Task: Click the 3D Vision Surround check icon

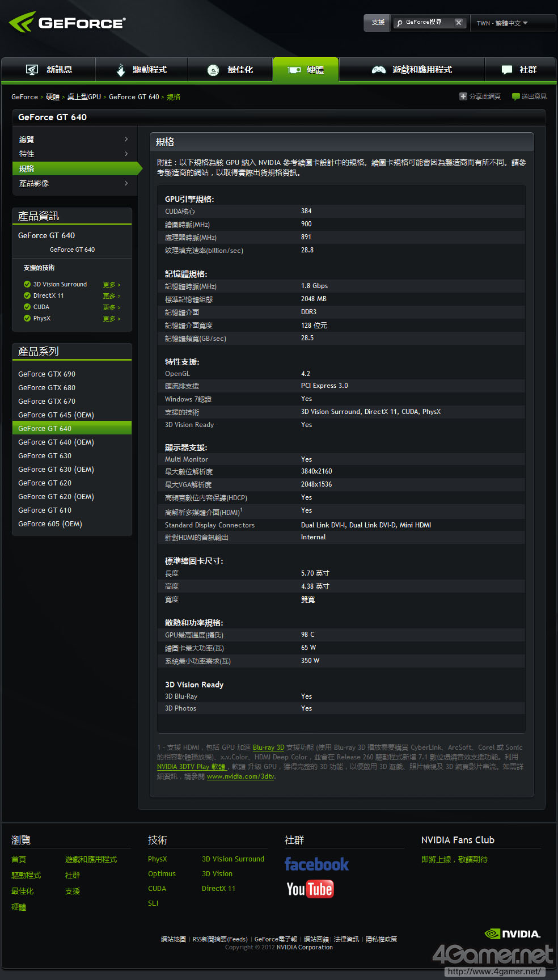Action: (27, 284)
